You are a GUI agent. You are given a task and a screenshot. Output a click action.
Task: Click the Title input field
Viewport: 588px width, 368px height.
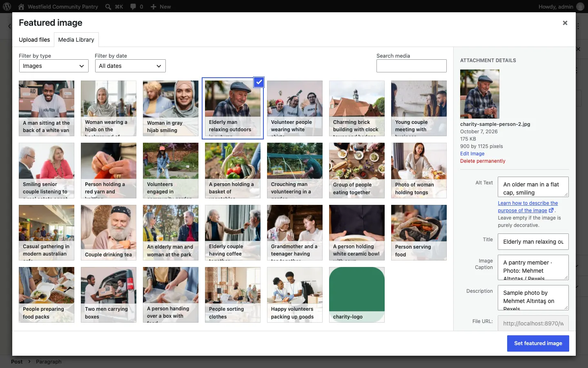[x=533, y=242]
